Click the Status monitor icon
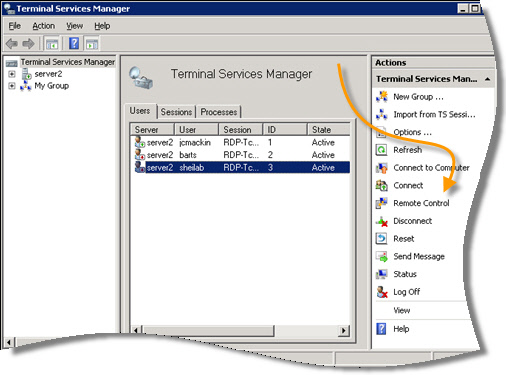The height and width of the screenshot is (375, 506). coord(382,274)
